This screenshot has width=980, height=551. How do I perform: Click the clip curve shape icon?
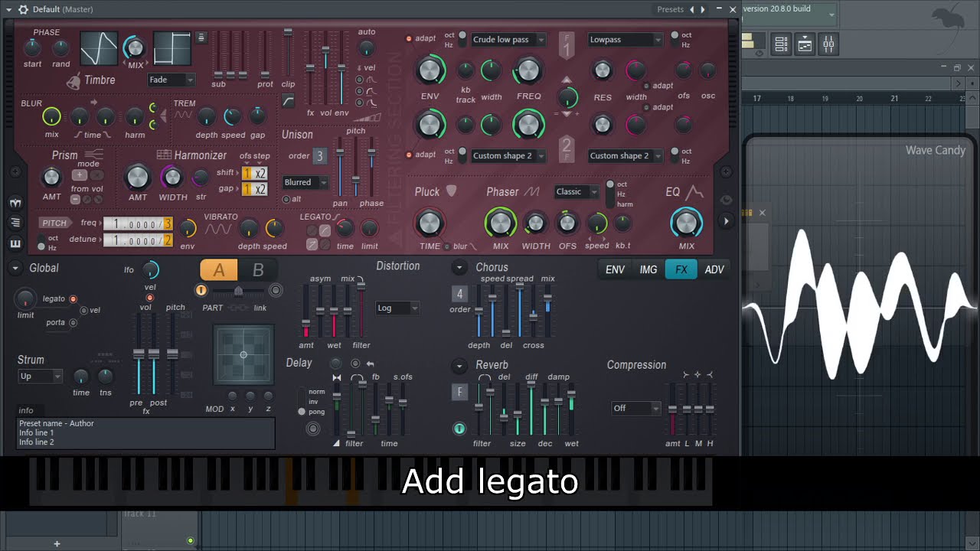[288, 100]
